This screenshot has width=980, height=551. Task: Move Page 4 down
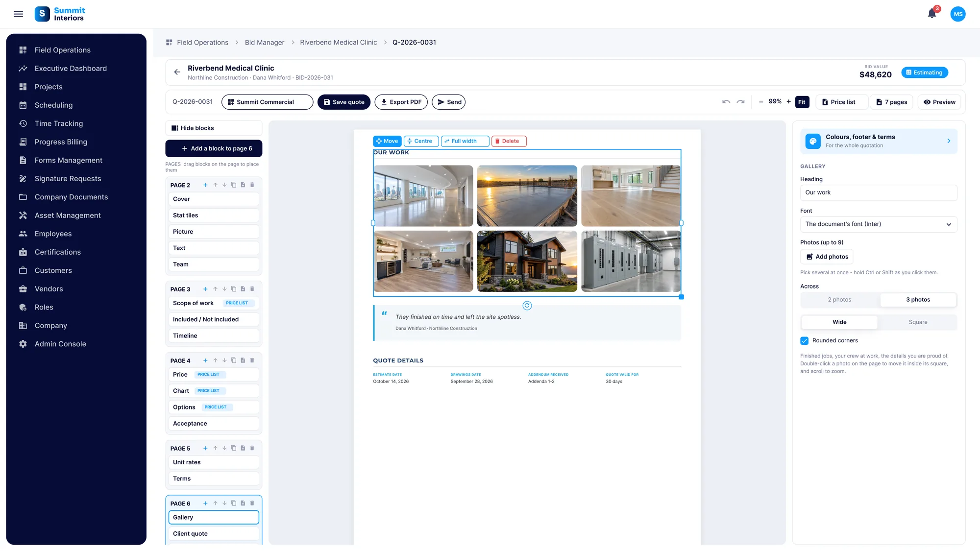(224, 360)
